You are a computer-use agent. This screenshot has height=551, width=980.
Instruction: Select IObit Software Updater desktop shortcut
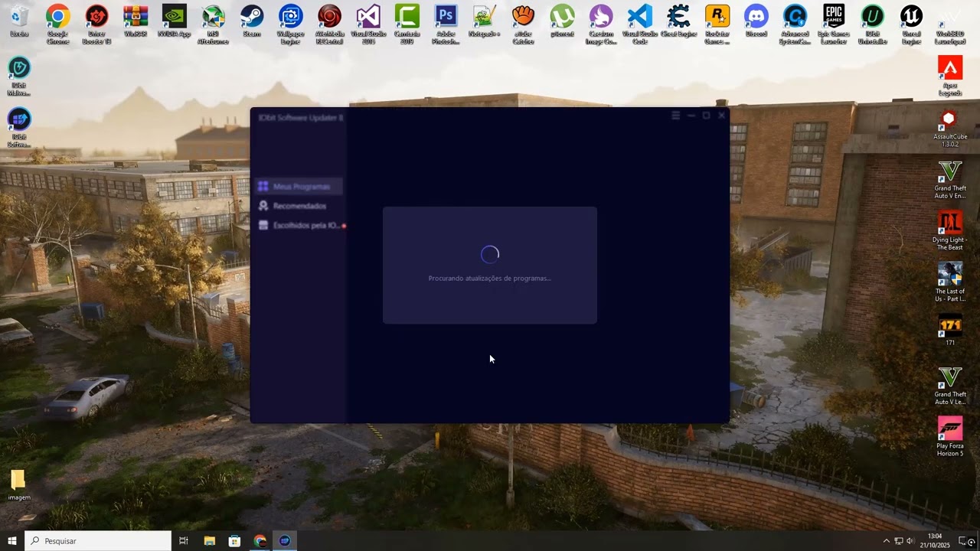coord(19,128)
